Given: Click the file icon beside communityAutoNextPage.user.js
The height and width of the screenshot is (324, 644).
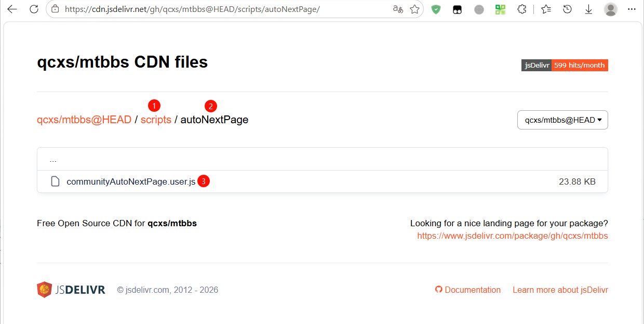Looking at the screenshot, I should (x=55, y=182).
